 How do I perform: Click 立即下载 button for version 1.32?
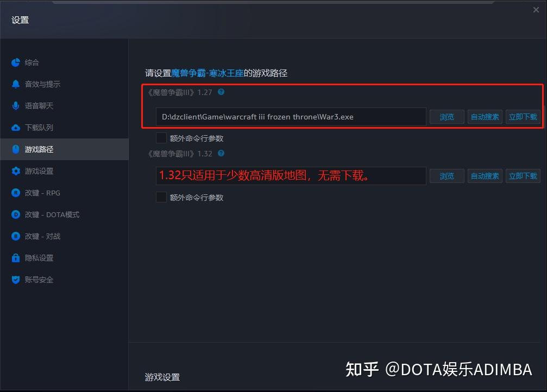click(x=523, y=176)
